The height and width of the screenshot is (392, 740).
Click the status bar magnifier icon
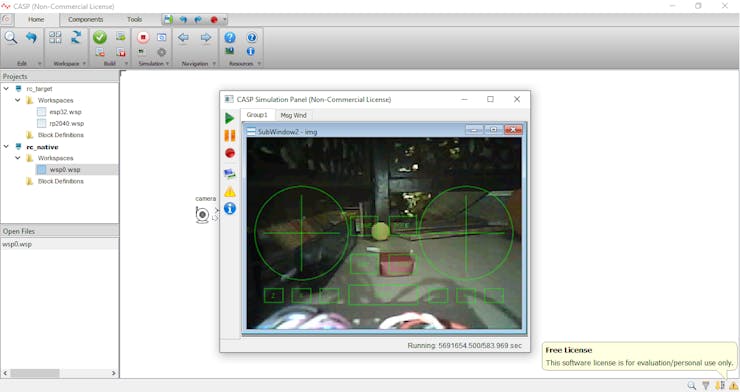[691, 386]
